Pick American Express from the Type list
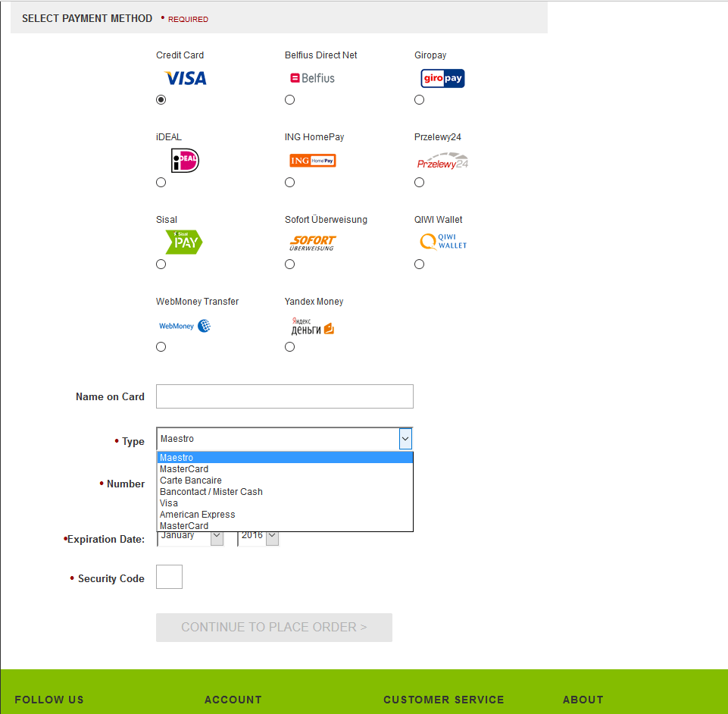This screenshot has width=728, height=714. [285, 515]
